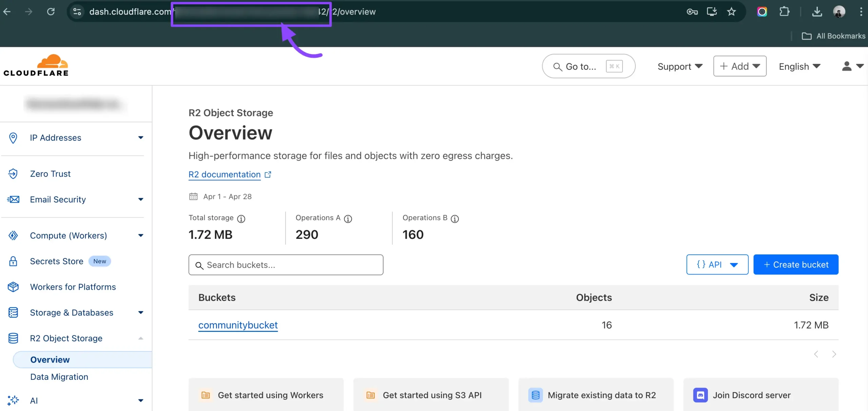The image size is (868, 411).
Task: Click the Email Security envelope icon
Action: [13, 199]
